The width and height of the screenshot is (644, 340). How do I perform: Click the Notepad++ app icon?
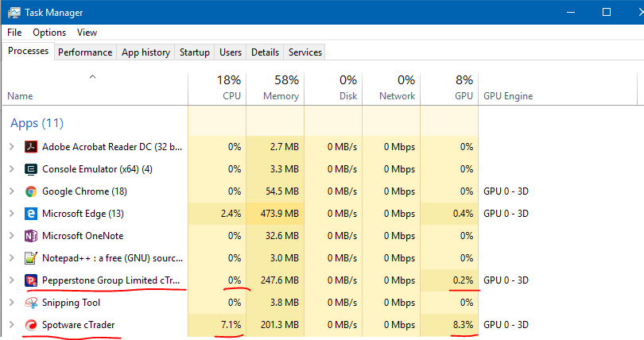[31, 258]
